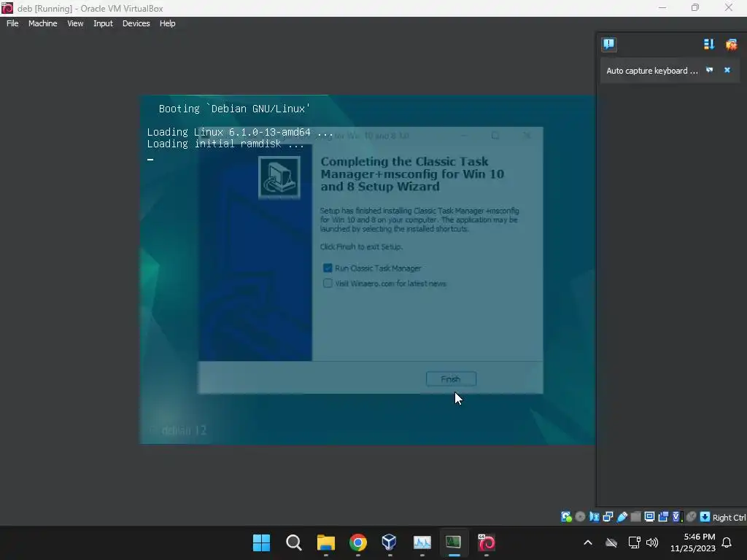The height and width of the screenshot is (560, 747).
Task: Click the display settings status icon
Action: coord(649,517)
